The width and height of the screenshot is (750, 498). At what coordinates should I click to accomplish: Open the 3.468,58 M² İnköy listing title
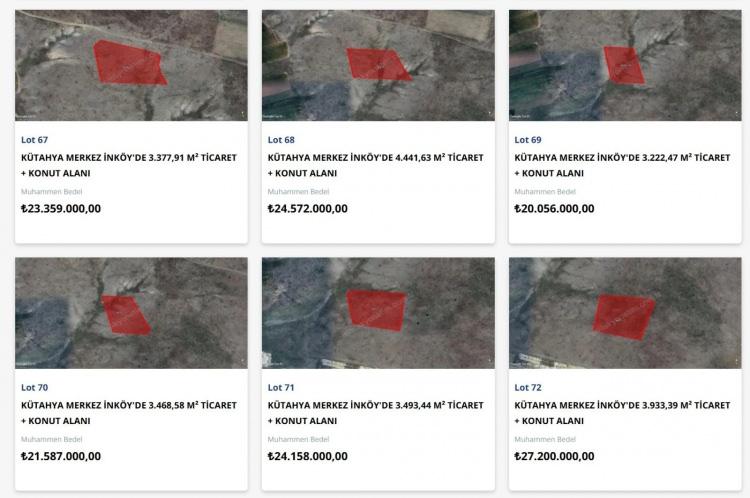click(x=129, y=413)
